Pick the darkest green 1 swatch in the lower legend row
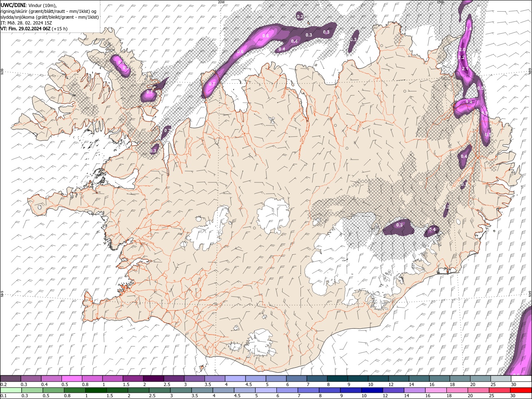This screenshot has height=399, width=532. [96, 390]
